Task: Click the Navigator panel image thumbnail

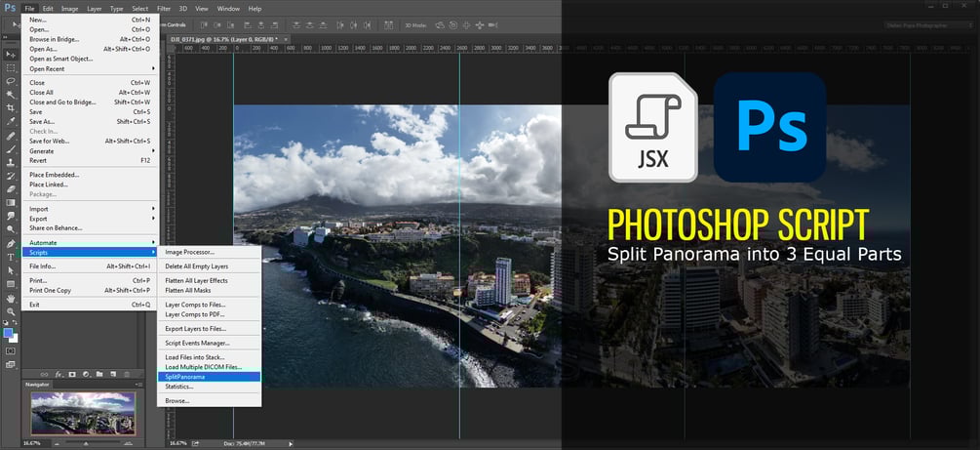Action: click(83, 413)
